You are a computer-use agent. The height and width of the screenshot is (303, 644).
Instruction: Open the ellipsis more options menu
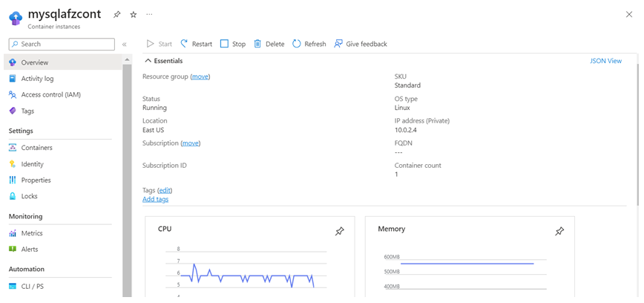[x=149, y=15]
